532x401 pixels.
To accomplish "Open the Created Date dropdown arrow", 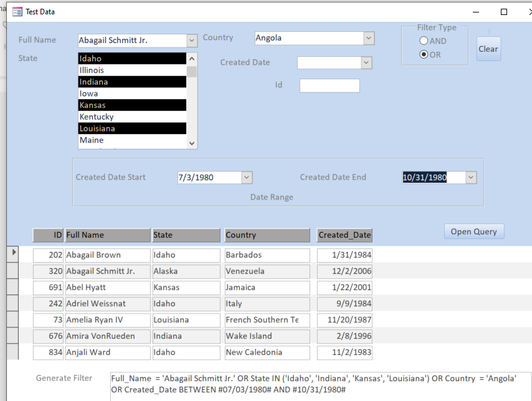I will (x=366, y=63).
